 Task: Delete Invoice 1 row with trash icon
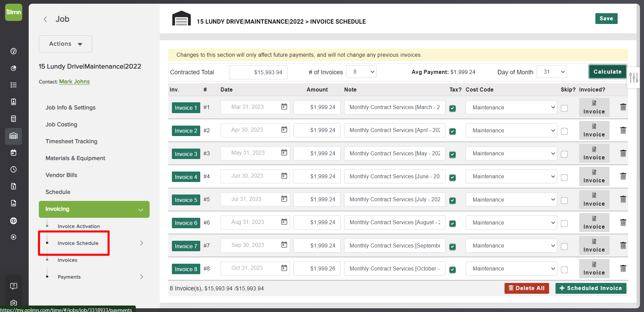tap(623, 107)
